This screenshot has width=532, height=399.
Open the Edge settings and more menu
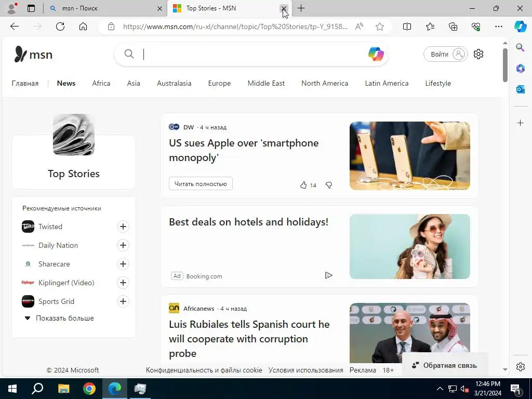(498, 26)
